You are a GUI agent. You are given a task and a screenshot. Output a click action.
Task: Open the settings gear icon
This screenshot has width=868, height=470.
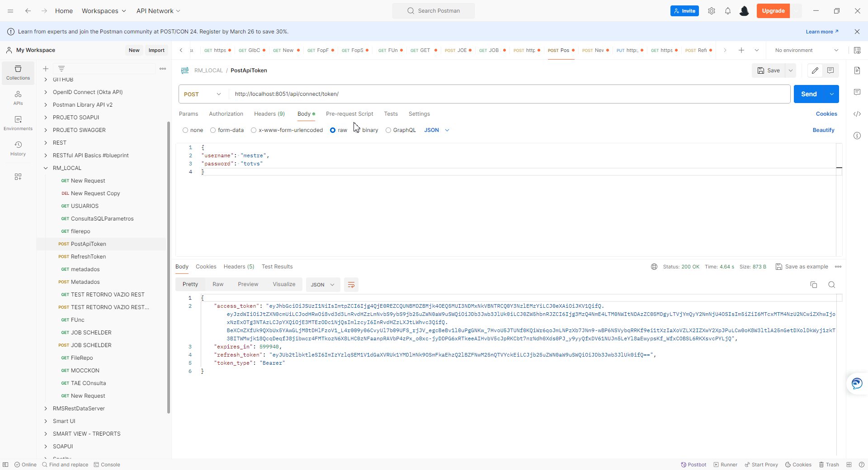pyautogui.click(x=712, y=11)
